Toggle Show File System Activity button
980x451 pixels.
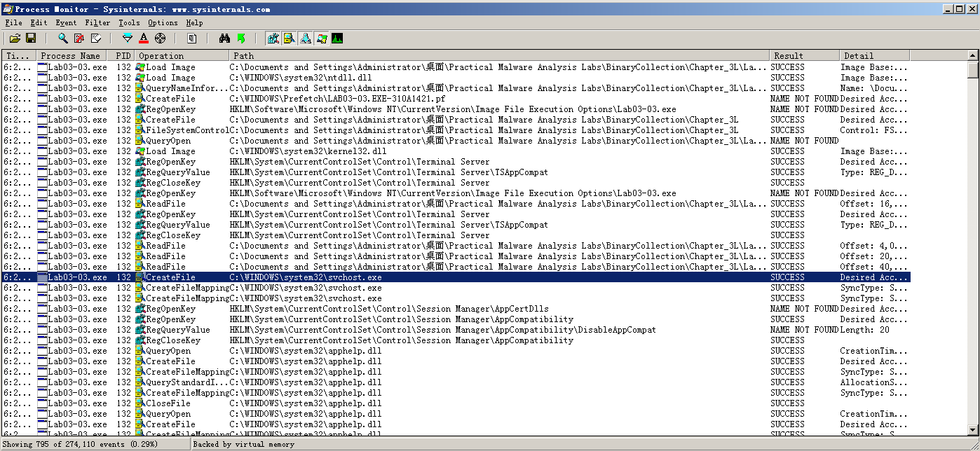pos(289,39)
